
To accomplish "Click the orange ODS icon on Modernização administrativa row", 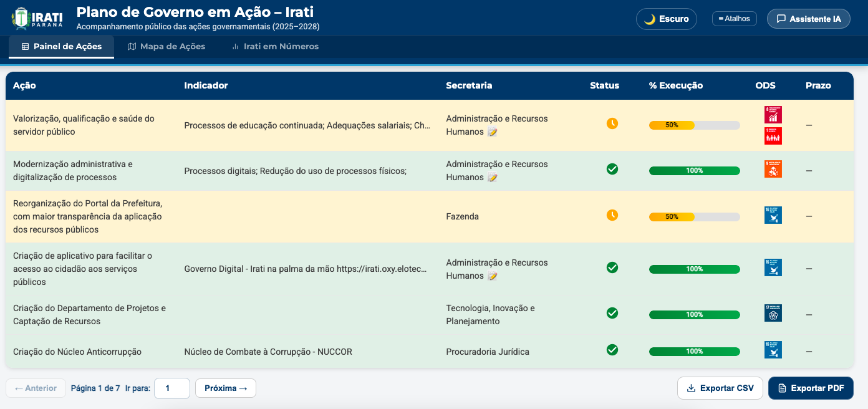I will point(773,169).
